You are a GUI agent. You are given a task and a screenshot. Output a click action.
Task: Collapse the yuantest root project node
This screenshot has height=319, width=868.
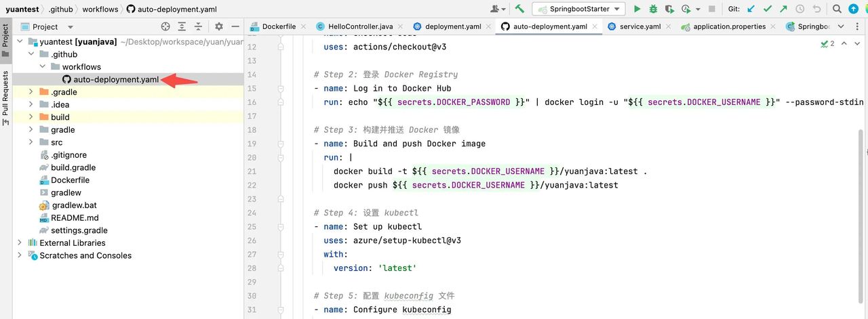(20, 41)
